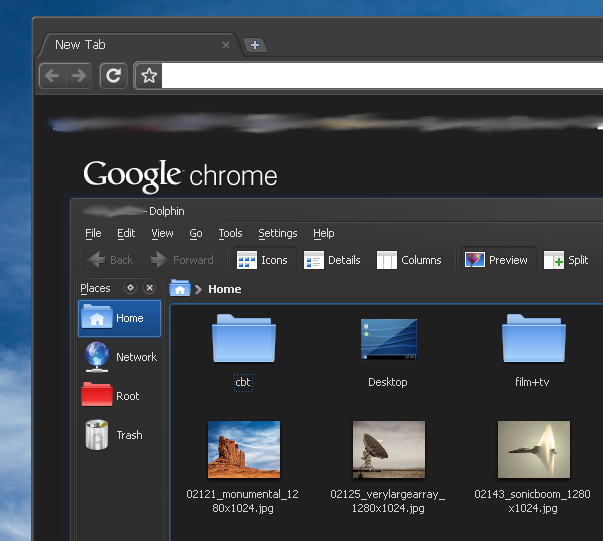
Task: Select Root in Places sidebar
Action: click(120, 396)
